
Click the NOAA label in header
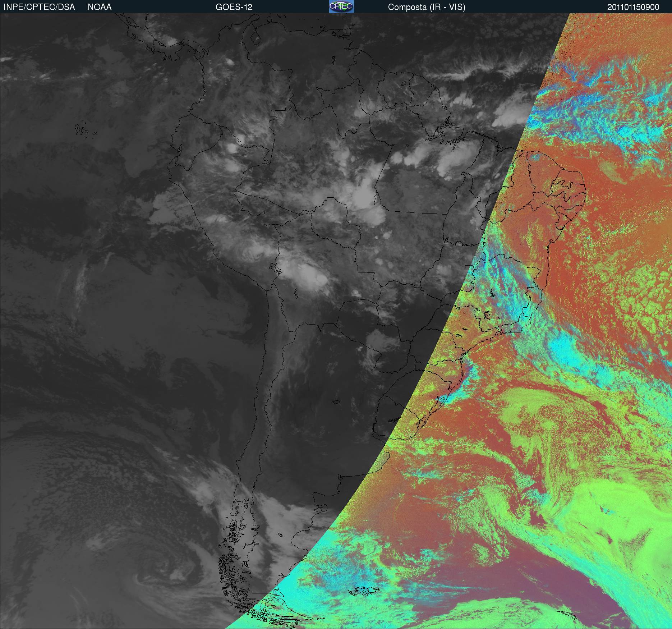click(x=100, y=7)
